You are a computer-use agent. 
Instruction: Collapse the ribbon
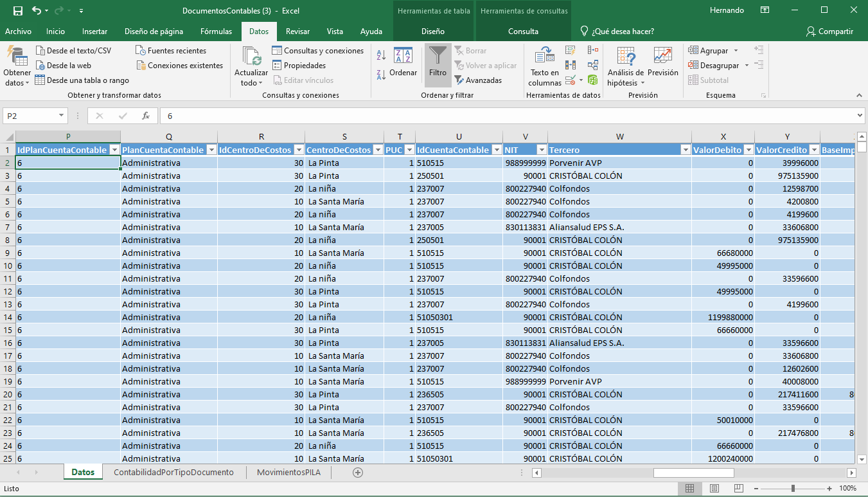click(x=860, y=95)
